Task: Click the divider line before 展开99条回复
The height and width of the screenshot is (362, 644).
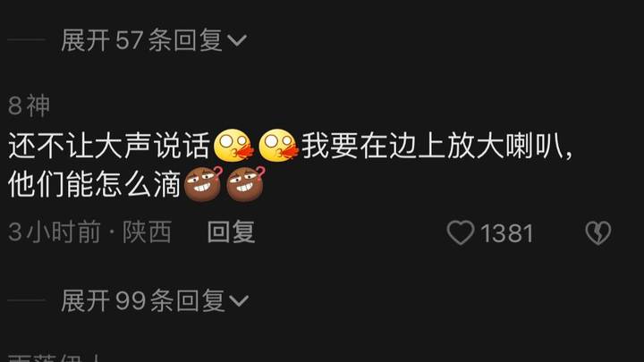Action: tap(26, 300)
